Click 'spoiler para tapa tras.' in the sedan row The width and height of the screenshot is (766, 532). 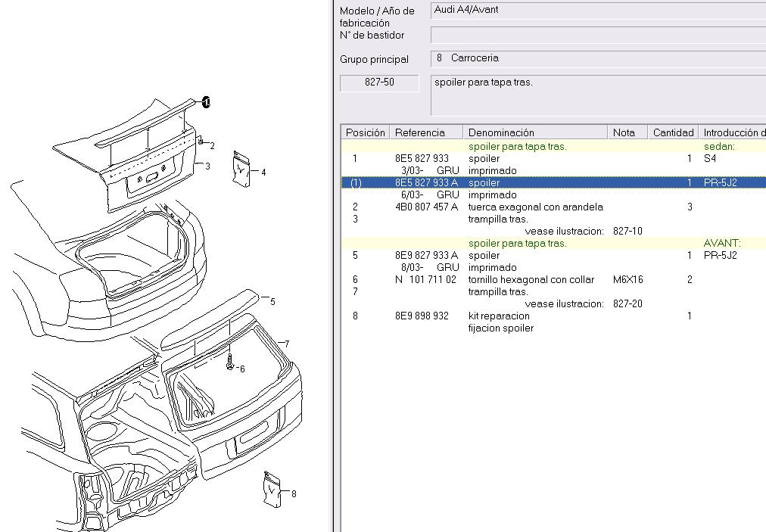(517, 146)
